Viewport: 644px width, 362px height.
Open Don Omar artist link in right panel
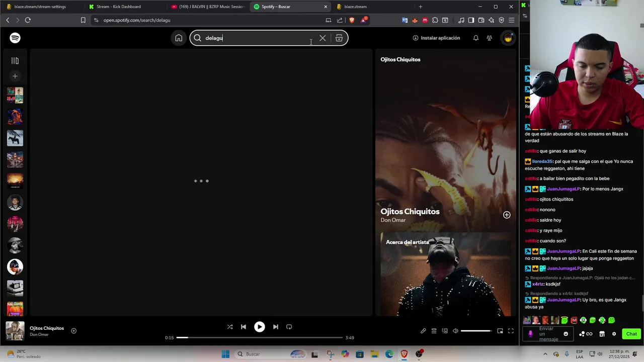point(393,220)
